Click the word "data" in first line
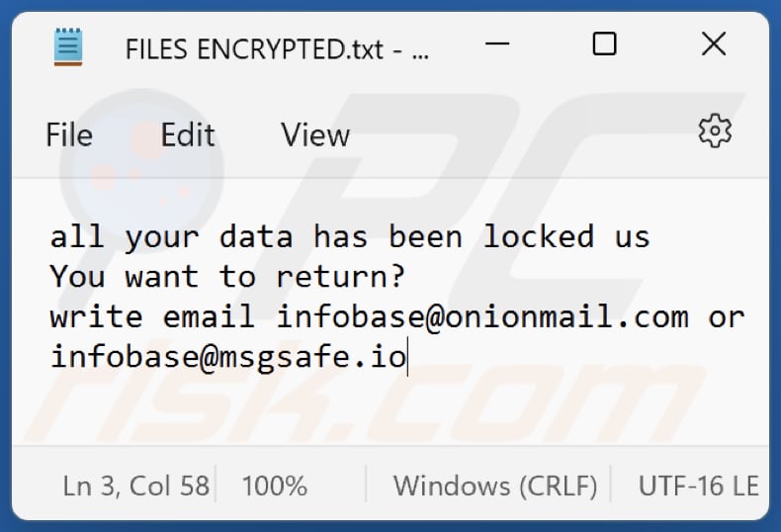 pos(256,236)
